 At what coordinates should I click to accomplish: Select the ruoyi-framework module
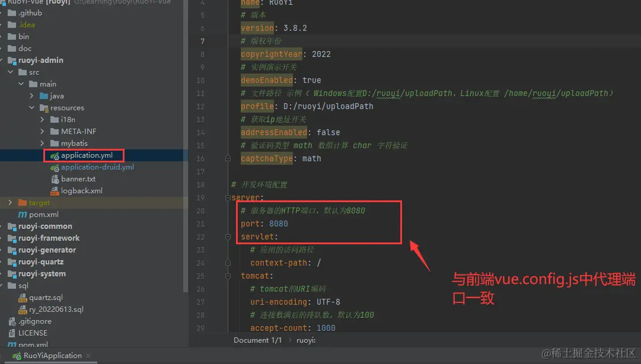click(49, 238)
